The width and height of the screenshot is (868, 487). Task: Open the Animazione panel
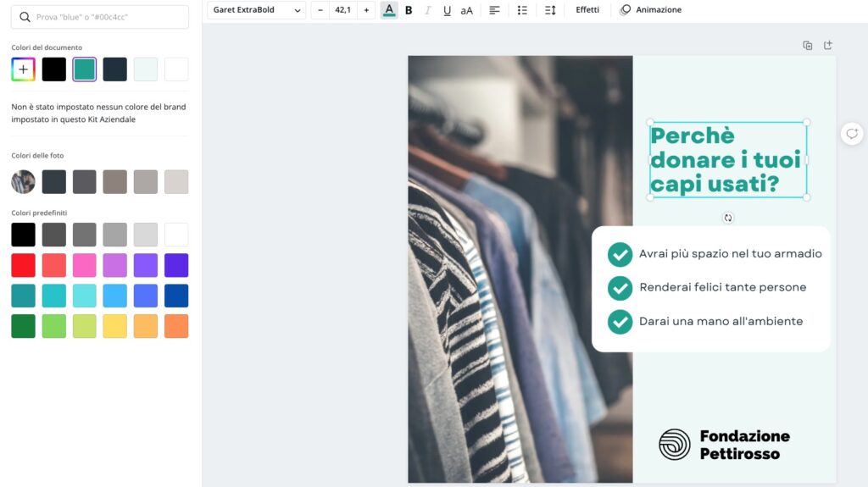pyautogui.click(x=650, y=10)
